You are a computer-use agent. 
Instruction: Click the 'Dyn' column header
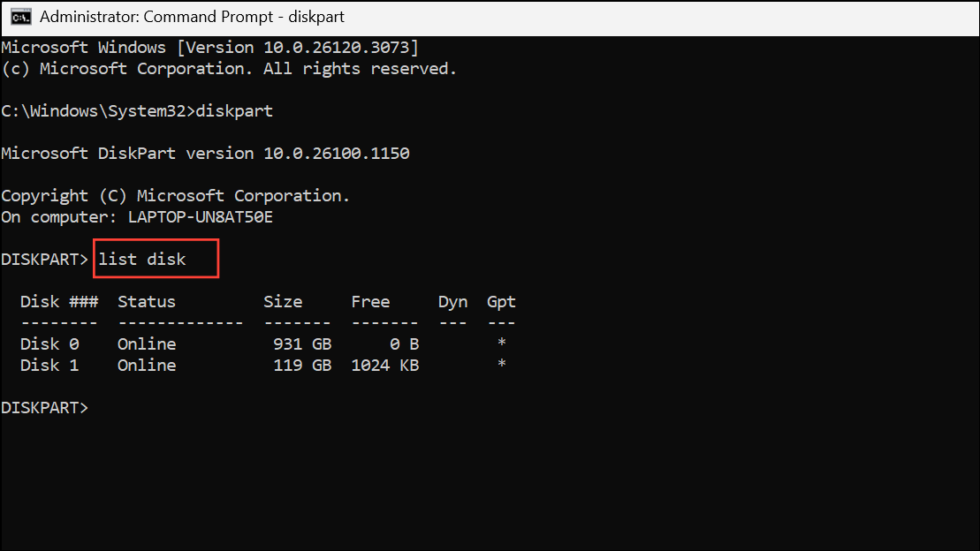pos(453,302)
